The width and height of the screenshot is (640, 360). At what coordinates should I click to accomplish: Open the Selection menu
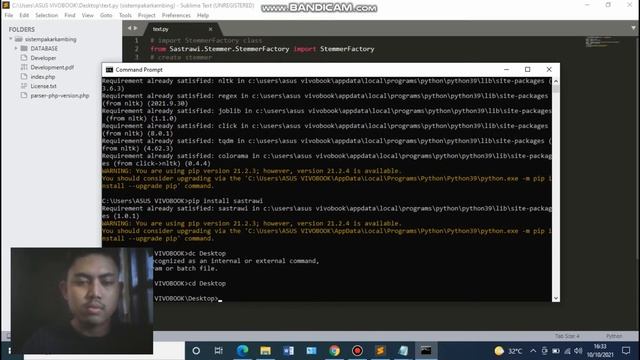pyautogui.click(x=47, y=15)
